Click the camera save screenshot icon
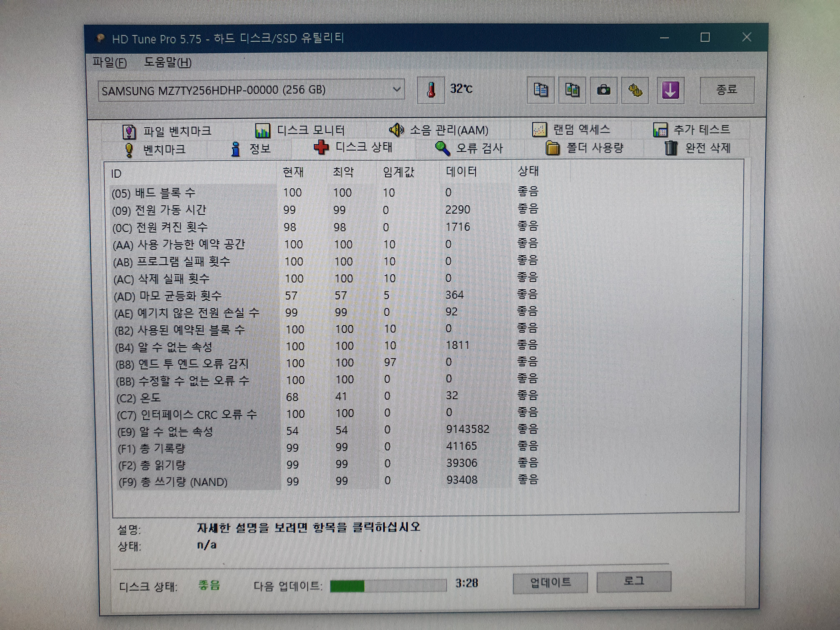The width and height of the screenshot is (840, 630). click(604, 90)
